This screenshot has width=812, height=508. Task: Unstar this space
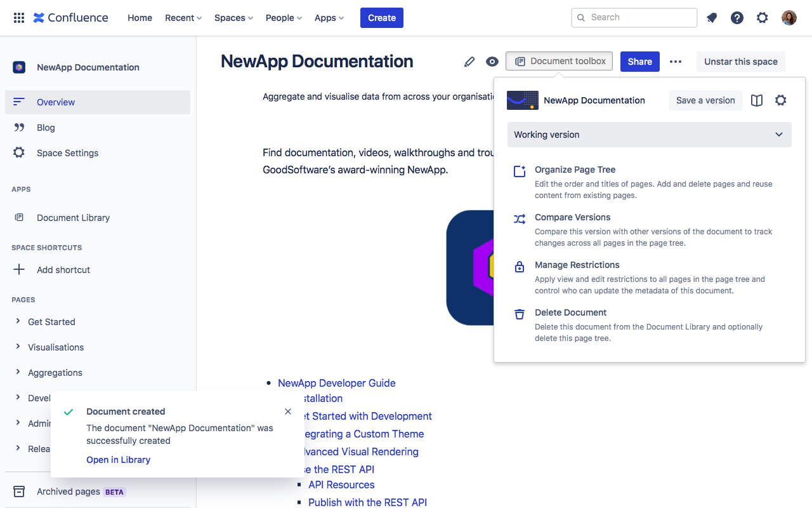(740, 62)
